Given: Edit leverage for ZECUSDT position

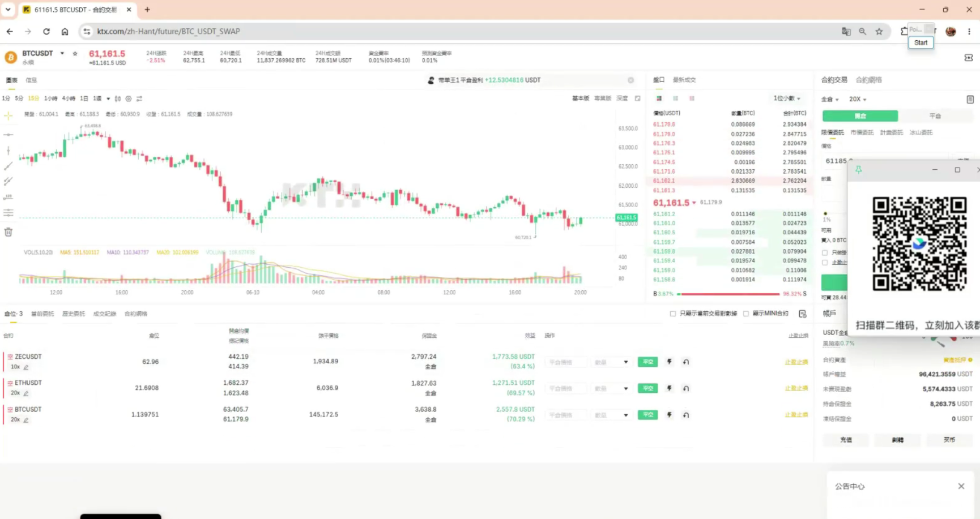Looking at the screenshot, I should click(x=26, y=367).
